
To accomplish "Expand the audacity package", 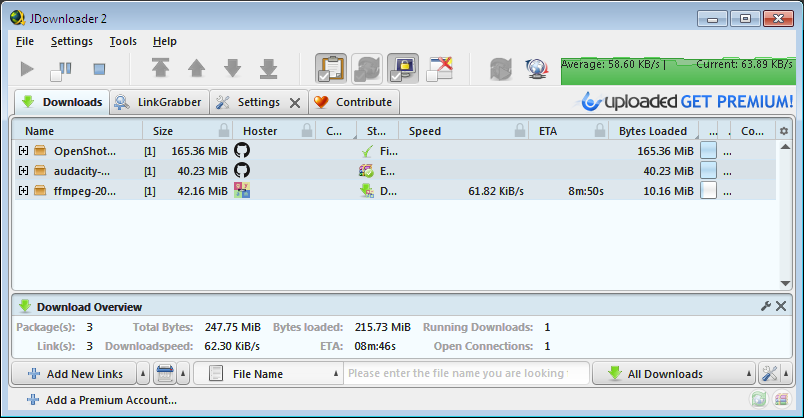I will pos(23,170).
